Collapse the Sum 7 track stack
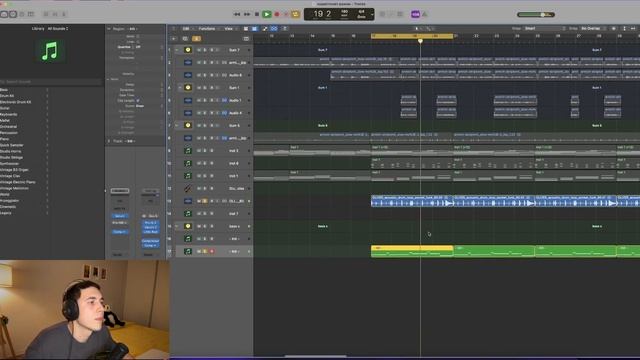The image size is (640, 360). pos(177,50)
